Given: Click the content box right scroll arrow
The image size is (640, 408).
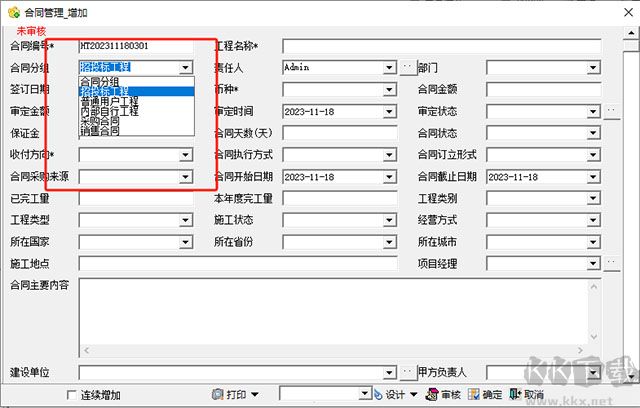Looking at the screenshot, I should point(580,350).
